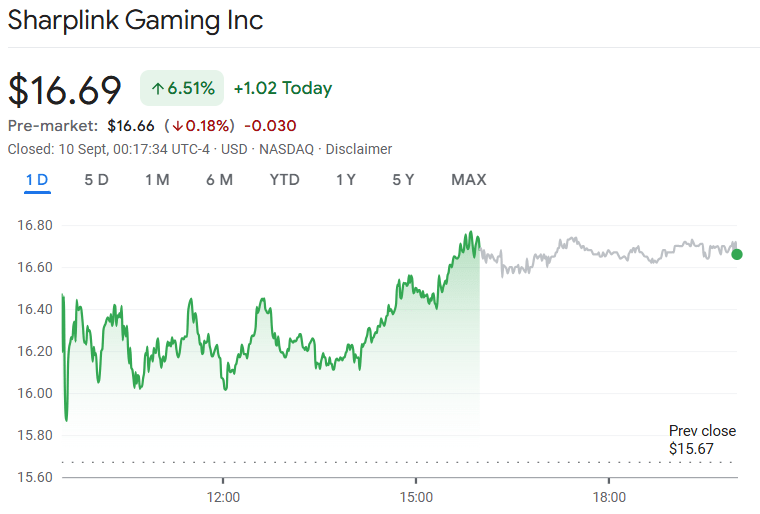
Task: Switch chart to 1 Y range
Action: pyautogui.click(x=346, y=180)
